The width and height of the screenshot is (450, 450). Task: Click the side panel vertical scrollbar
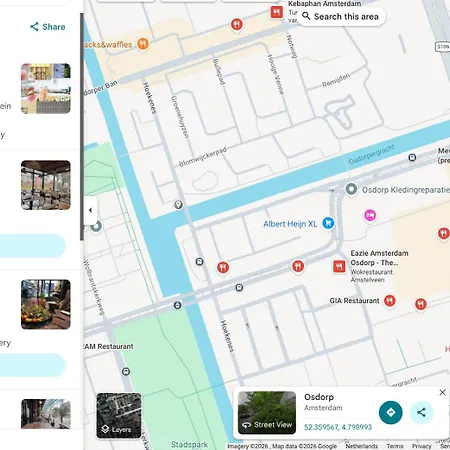coord(82,127)
